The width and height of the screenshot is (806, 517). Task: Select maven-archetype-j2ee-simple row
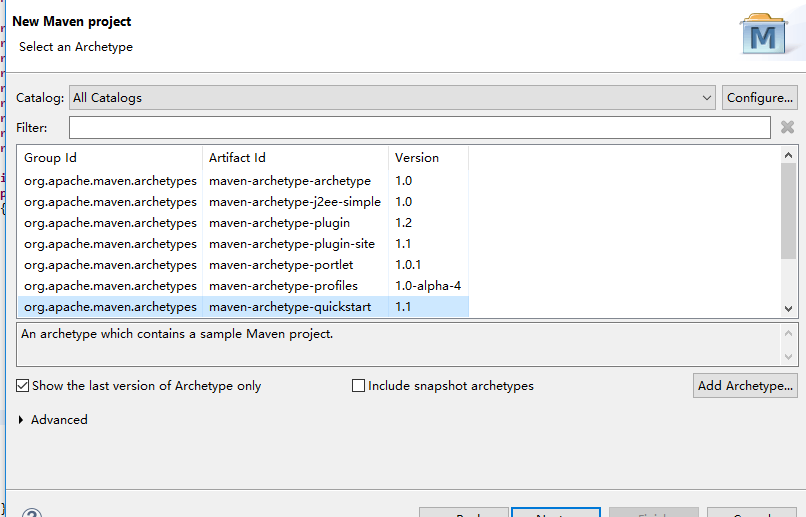[243, 202]
